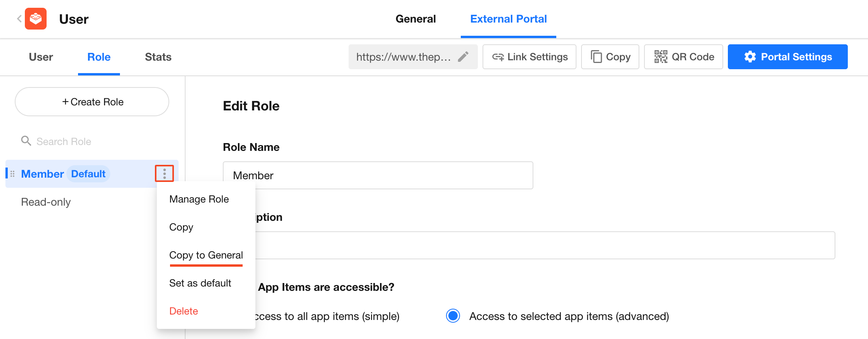Click the drag handle beside Member

click(12, 174)
